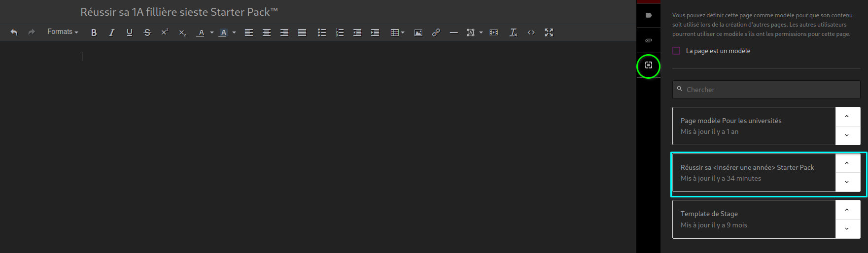Prepend the "Réussir sa" Starter Pack template
Screen dimensions: 868x253
click(x=847, y=163)
